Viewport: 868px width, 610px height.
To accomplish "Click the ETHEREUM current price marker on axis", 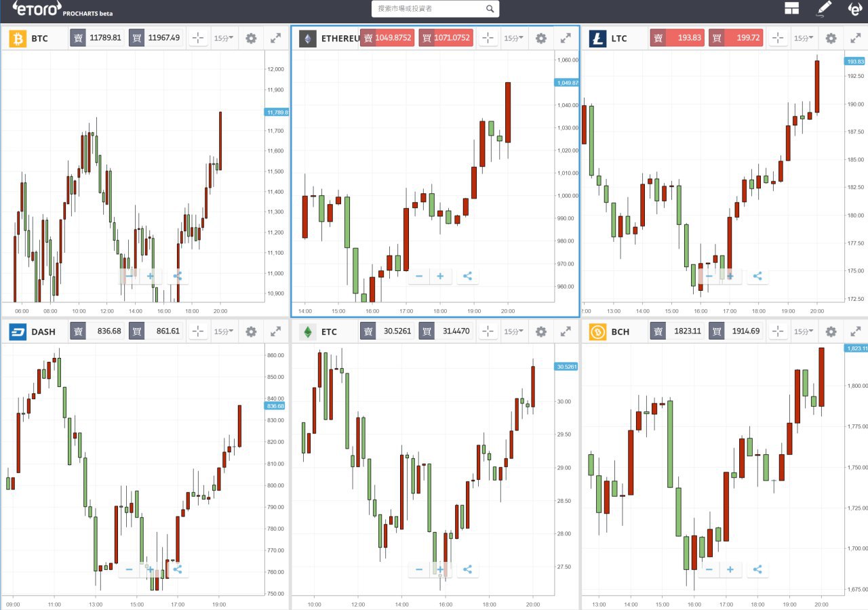I will pos(567,83).
